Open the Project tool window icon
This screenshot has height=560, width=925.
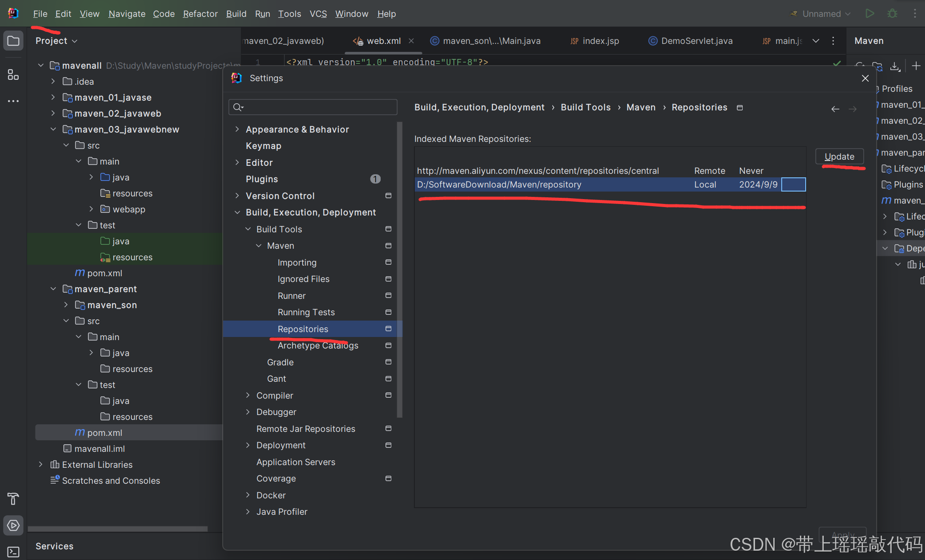[x=13, y=41]
